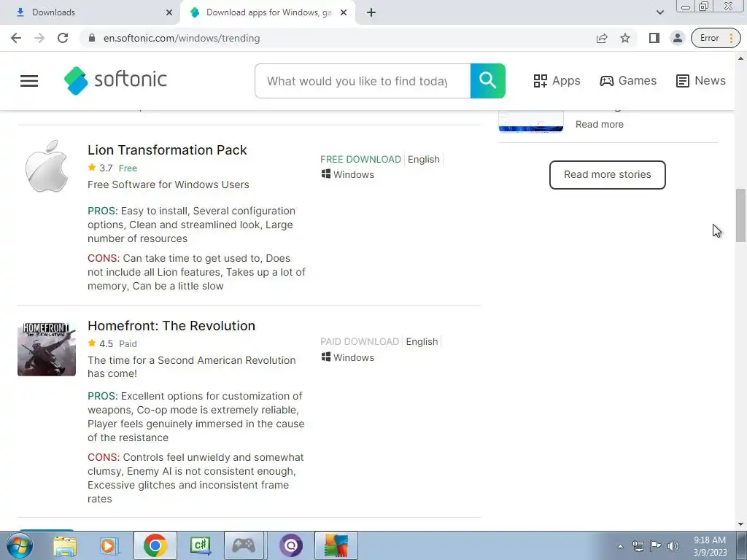Image resolution: width=747 pixels, height=560 pixels.
Task: Click the network tray icon
Action: [x=638, y=546]
